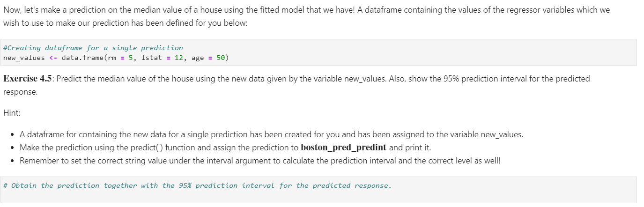This screenshot has width=644, height=207.
Task: Click the empty code cell below the prediction comment
Action: 318,190
